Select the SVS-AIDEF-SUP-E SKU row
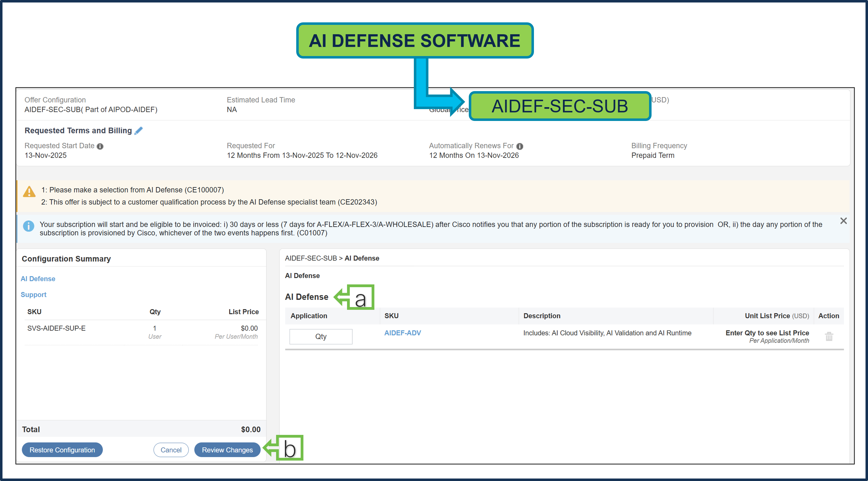This screenshot has height=481, width=868. click(x=56, y=328)
